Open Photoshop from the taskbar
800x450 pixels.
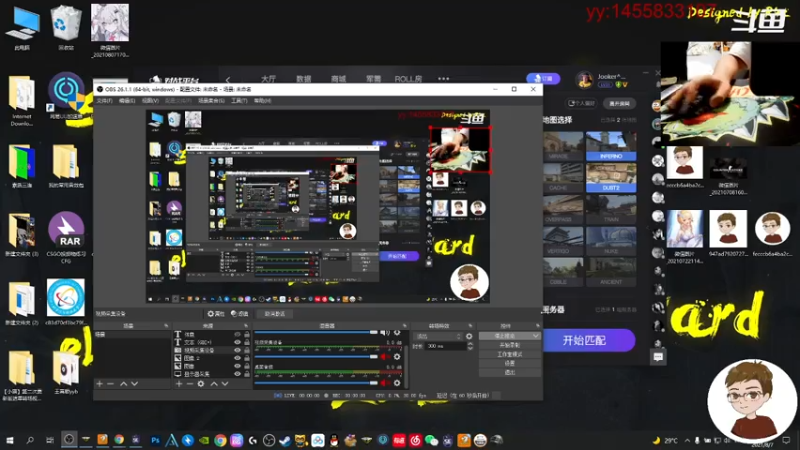155,440
